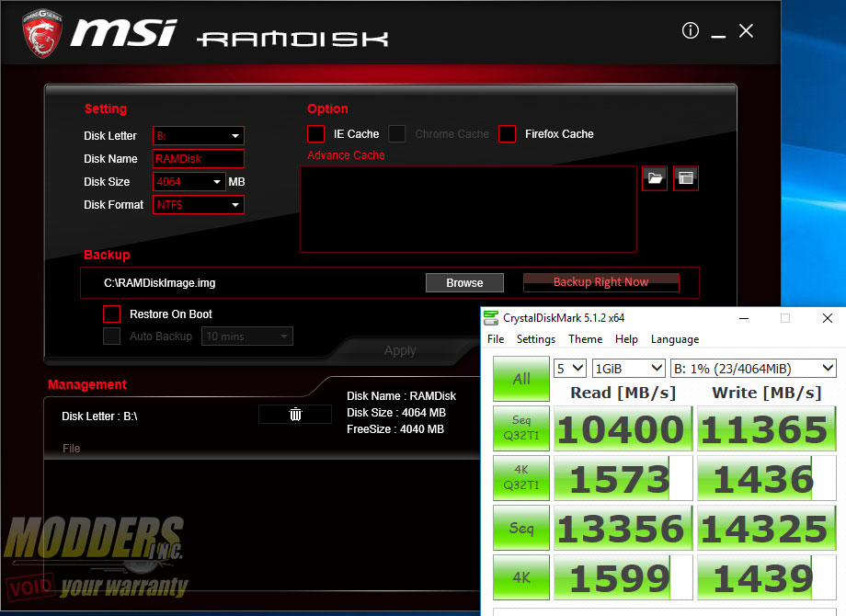Open the test count dropdown showing 5
Viewport: 846px width, 616px height.
coord(570,369)
